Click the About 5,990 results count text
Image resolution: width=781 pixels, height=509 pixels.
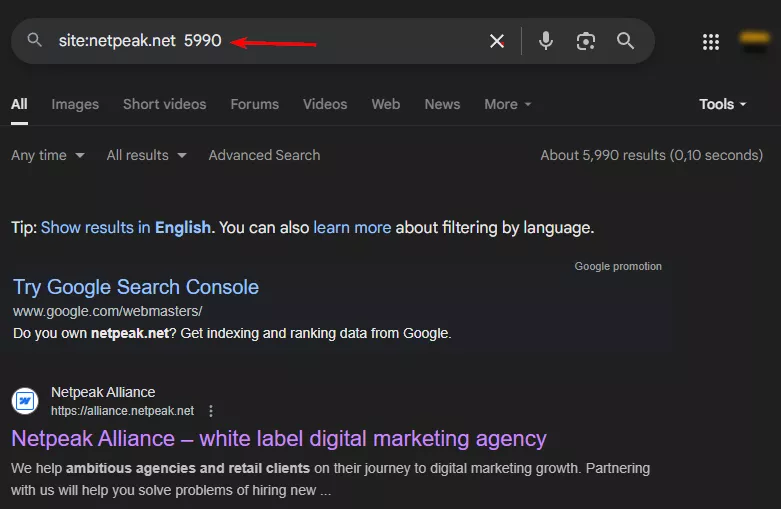[x=651, y=155]
